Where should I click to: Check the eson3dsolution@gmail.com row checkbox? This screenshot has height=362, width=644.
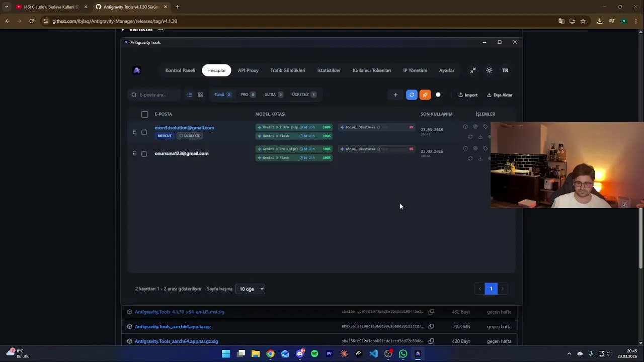point(144,132)
